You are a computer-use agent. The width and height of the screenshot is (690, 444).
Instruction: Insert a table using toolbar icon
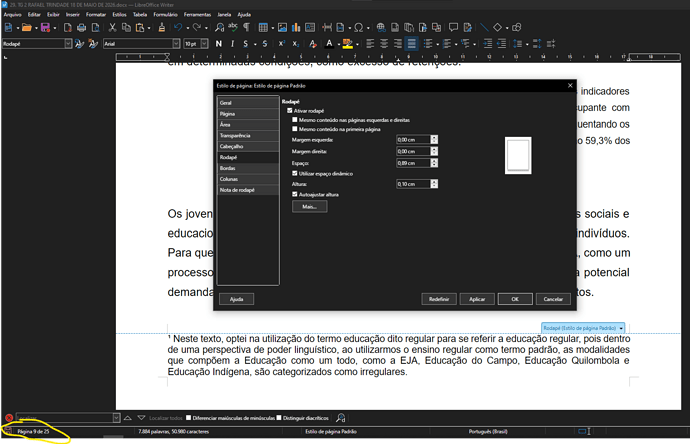(x=263, y=28)
